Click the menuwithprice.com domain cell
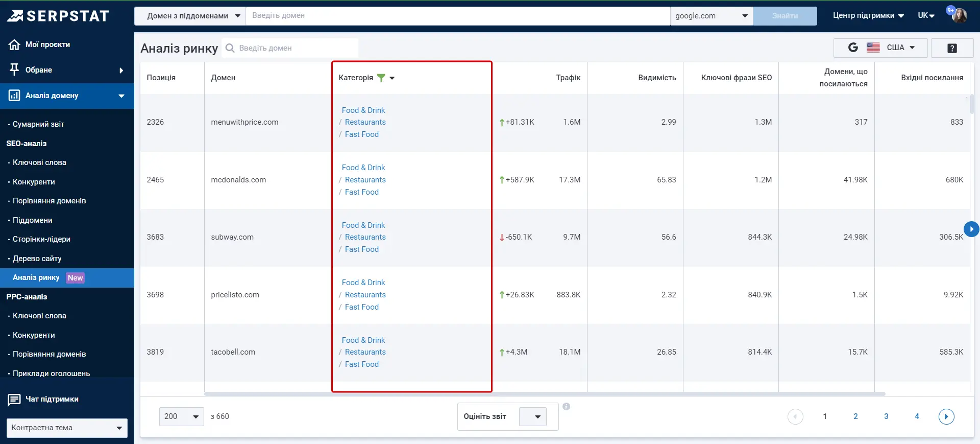Screen dimensions: 980x444 244,122
